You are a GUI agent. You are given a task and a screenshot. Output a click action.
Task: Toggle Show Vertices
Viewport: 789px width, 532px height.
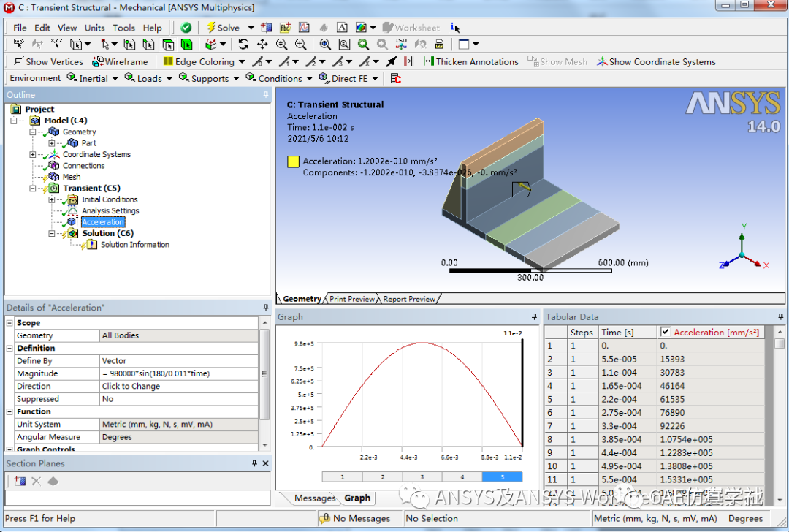48,61
